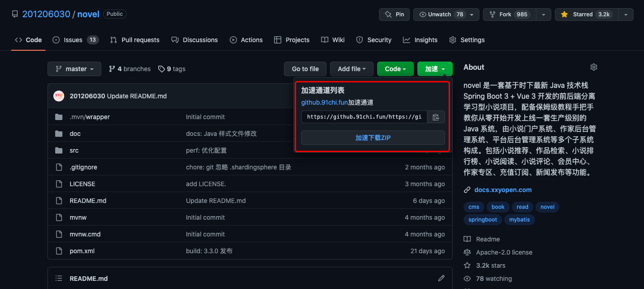Screen dimensions: 644x289
Task: Go to the Security tab
Action: coord(374,40)
